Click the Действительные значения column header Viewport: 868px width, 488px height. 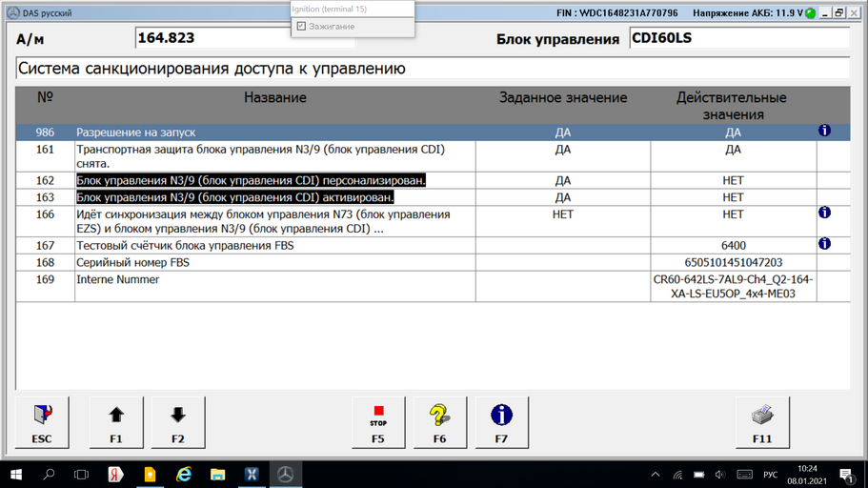coord(732,106)
